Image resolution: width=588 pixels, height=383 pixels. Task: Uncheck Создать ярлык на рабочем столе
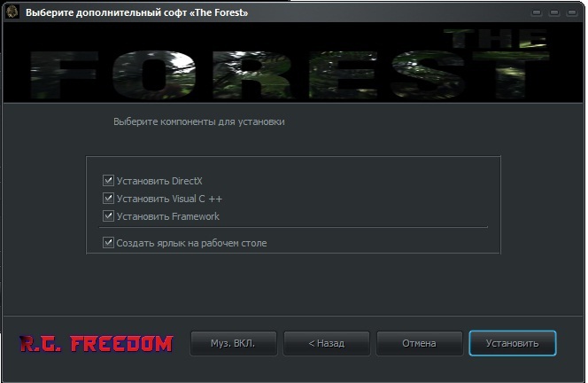click(x=108, y=243)
